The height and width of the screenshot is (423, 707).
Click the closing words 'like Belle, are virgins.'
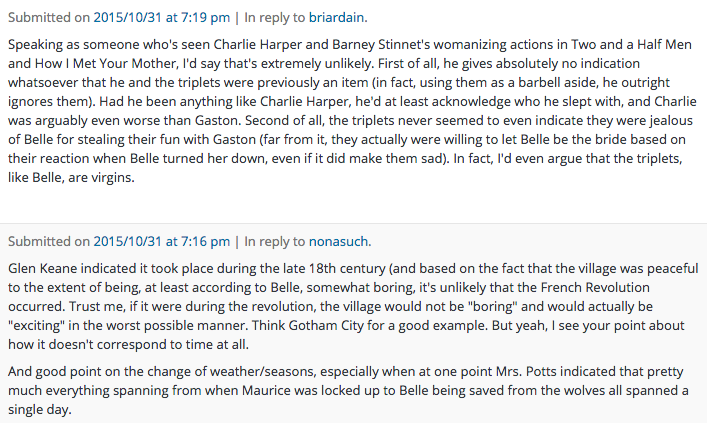pos(71,178)
